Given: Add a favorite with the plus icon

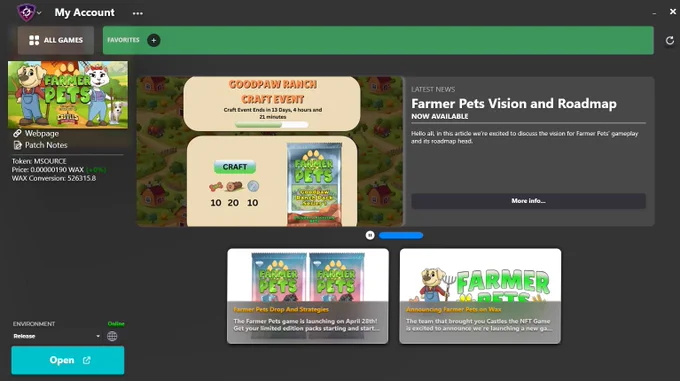Looking at the screenshot, I should pyautogui.click(x=154, y=40).
